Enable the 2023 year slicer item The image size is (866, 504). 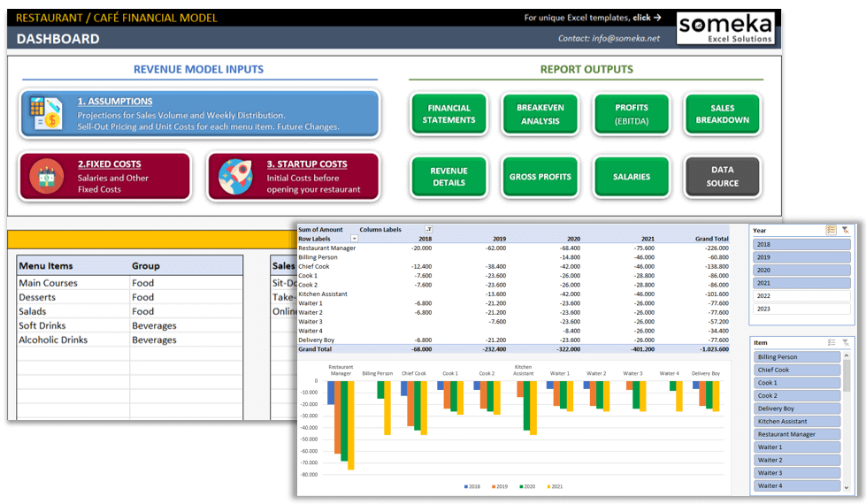(801, 309)
